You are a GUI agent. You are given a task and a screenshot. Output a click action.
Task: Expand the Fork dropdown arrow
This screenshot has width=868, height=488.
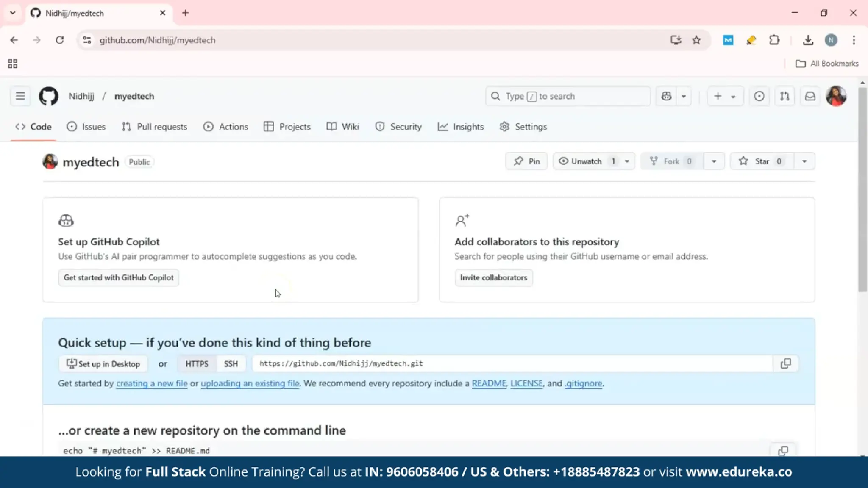[714, 161]
